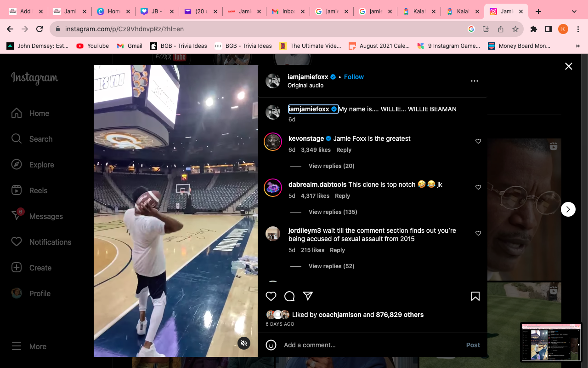This screenshot has width=588, height=368.
Task: Open Chrome extensions puzzle icon
Action: [x=533, y=29]
